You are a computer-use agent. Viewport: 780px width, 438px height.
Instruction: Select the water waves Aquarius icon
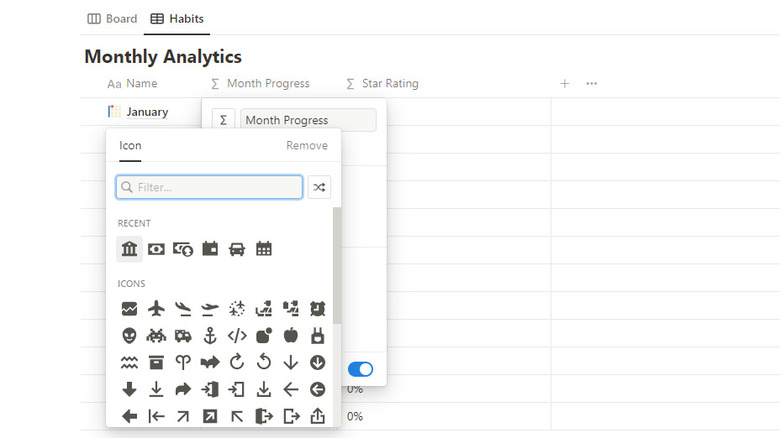pyautogui.click(x=129, y=362)
